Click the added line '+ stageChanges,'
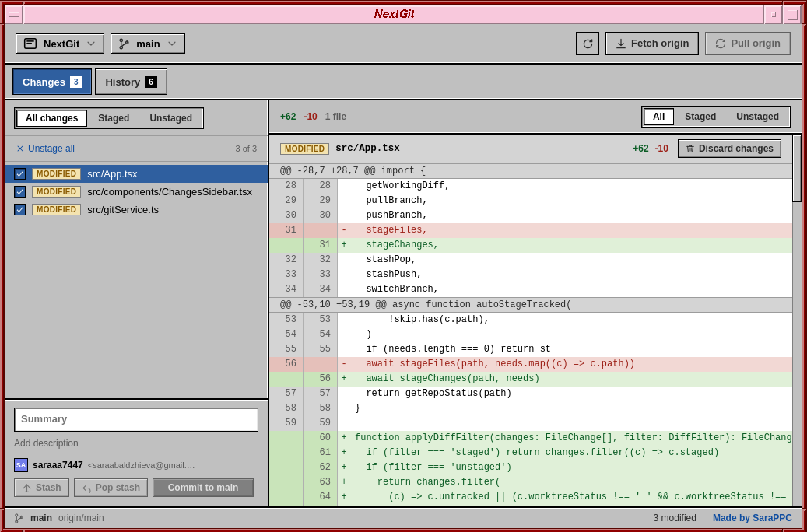 [531, 245]
